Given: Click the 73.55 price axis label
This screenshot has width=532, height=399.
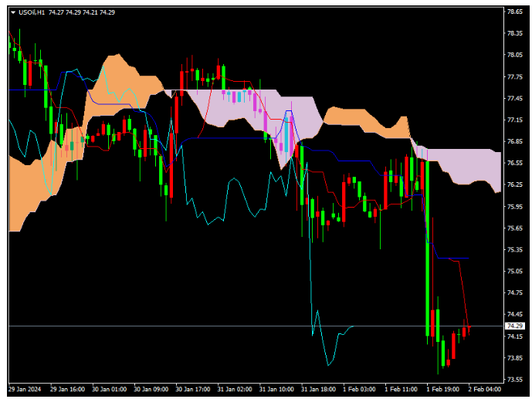Looking at the screenshot, I should (515, 380).
